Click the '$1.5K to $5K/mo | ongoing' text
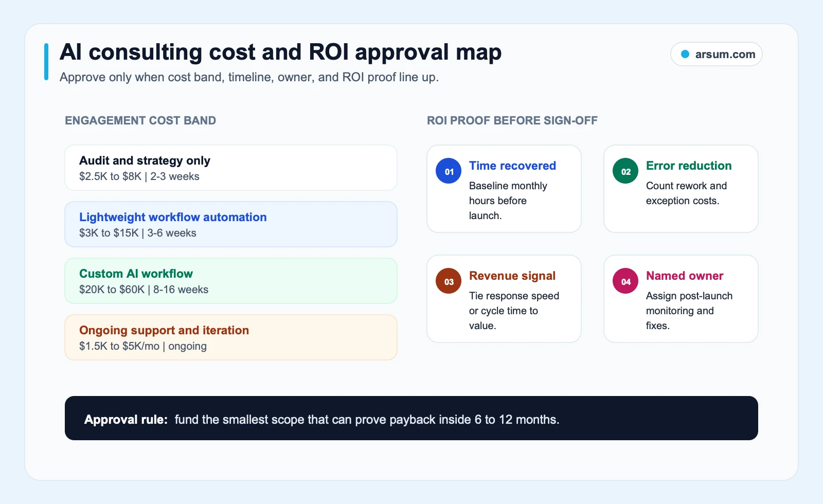The image size is (823, 504). coord(143,346)
